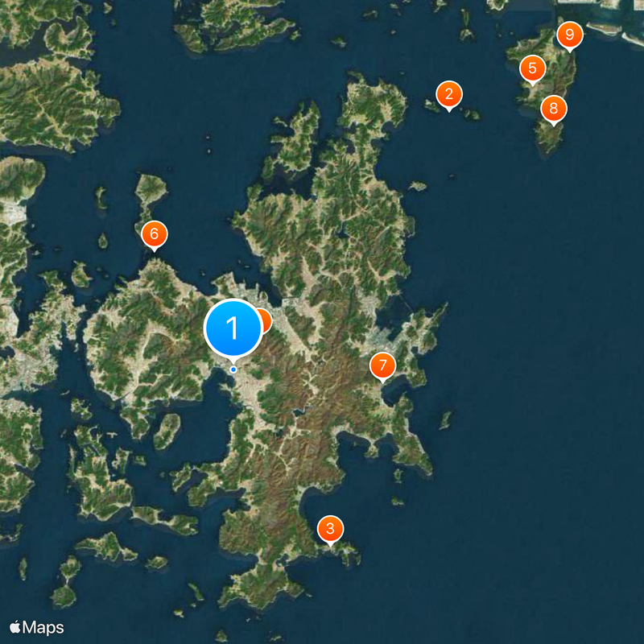
Task: Select the large blue pin numbered 1
Action: click(233, 328)
